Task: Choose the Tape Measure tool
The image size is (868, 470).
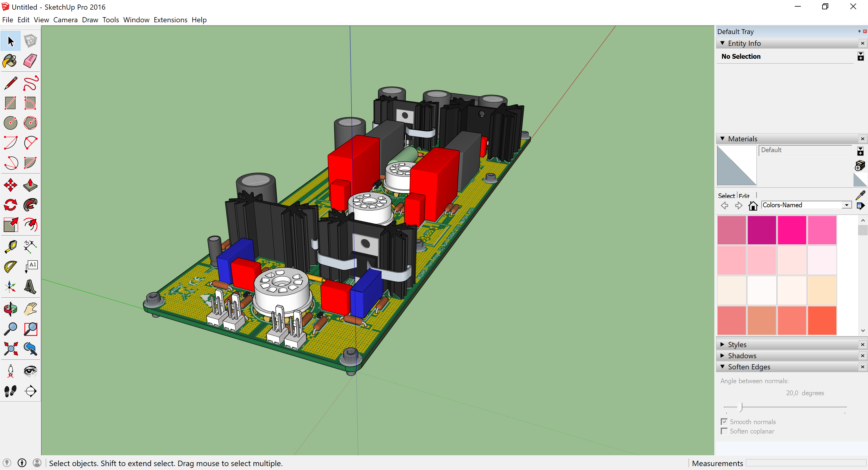Action: coord(10,247)
